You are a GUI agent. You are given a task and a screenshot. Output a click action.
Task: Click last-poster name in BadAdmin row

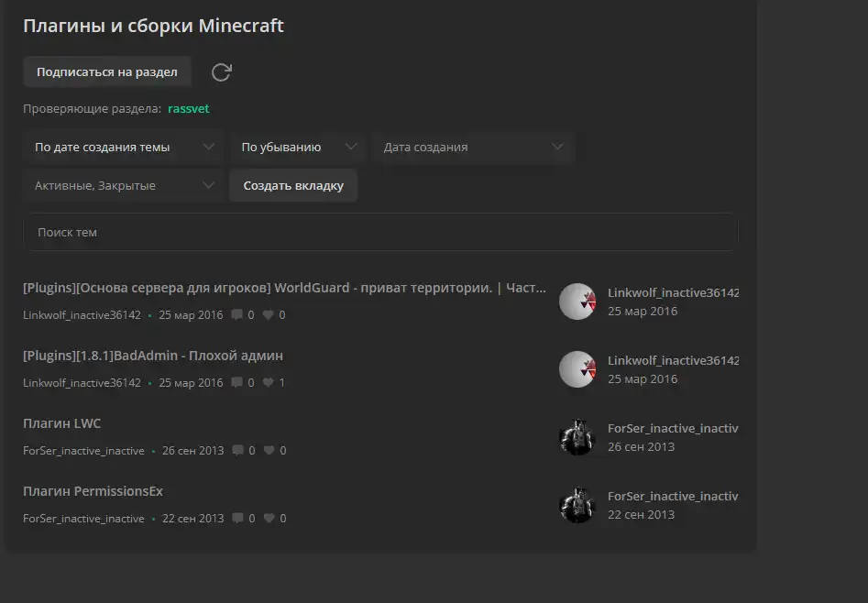click(x=673, y=360)
